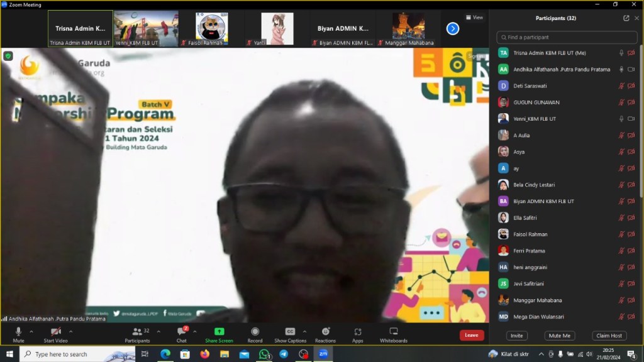This screenshot has height=362, width=644.
Task: Open the Chat panel
Action: coord(181,334)
